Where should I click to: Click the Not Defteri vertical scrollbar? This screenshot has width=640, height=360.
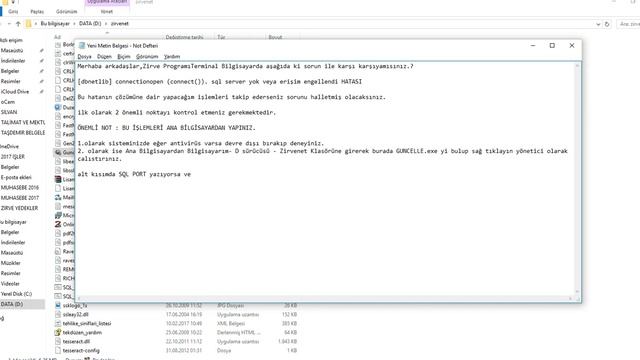[577, 179]
